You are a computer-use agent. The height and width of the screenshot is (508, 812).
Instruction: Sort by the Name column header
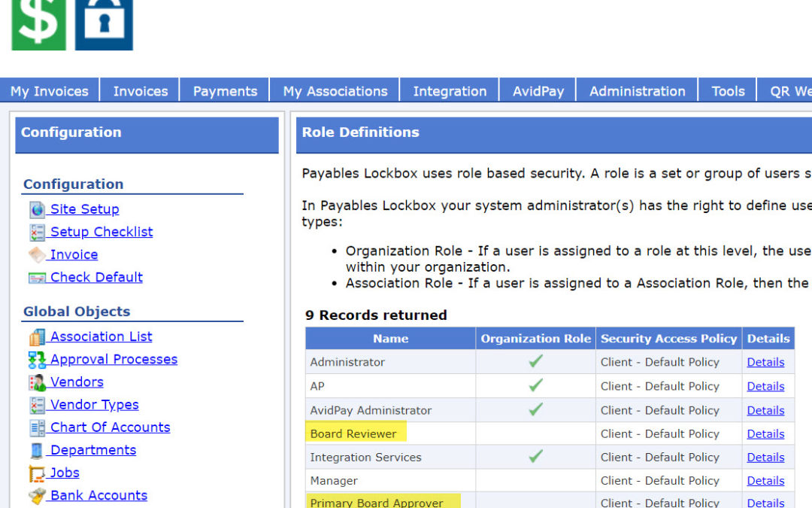coord(390,339)
